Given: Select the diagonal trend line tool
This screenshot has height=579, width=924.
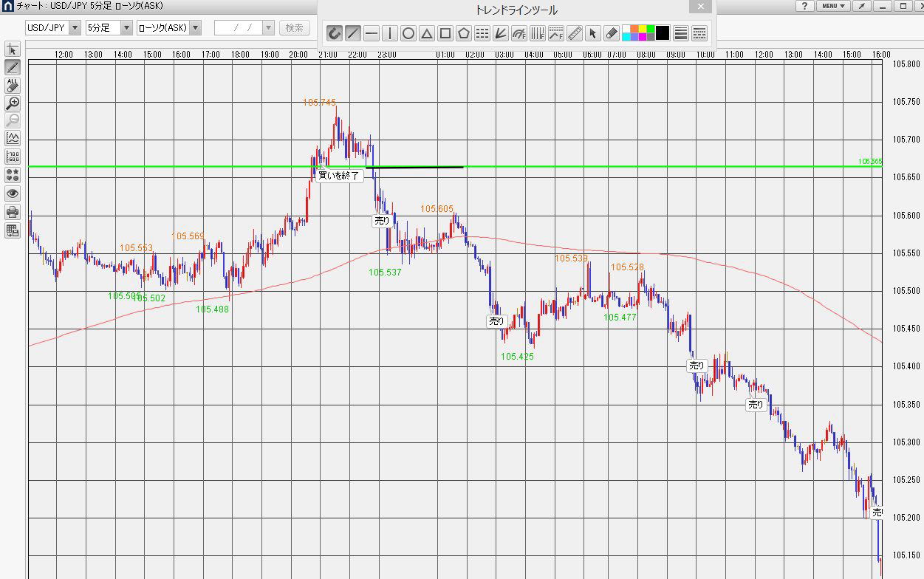Looking at the screenshot, I should pyautogui.click(x=353, y=33).
